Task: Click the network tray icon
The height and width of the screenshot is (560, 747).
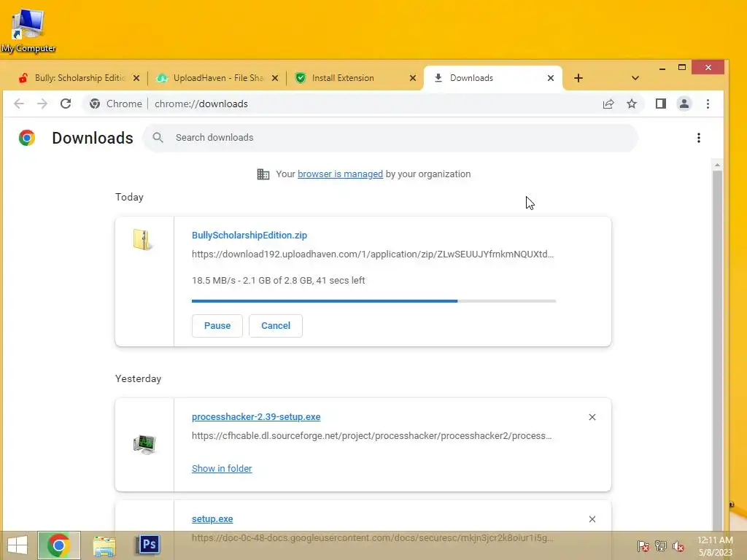Action: (x=661, y=546)
